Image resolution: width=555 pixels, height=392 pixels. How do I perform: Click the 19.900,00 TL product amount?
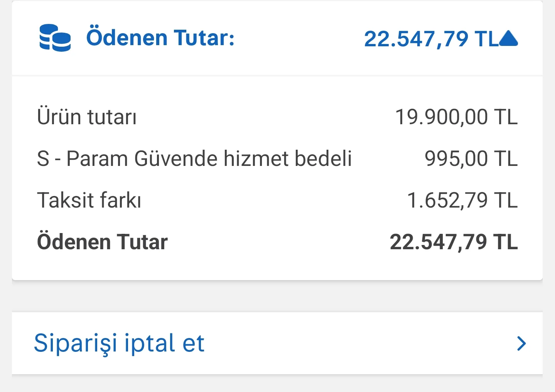[456, 117]
